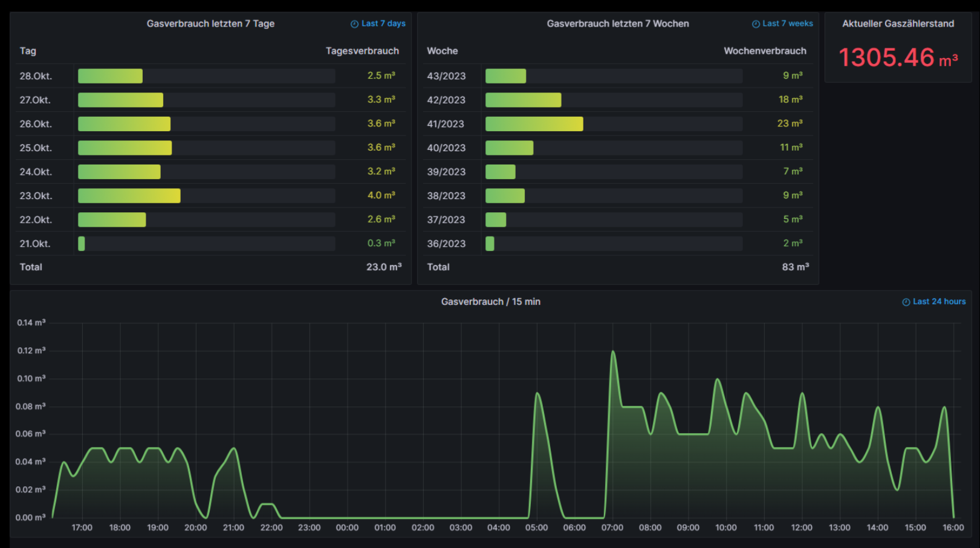The image size is (980, 548).
Task: Click the gauge bar for week 41/2023
Action: [x=614, y=124]
